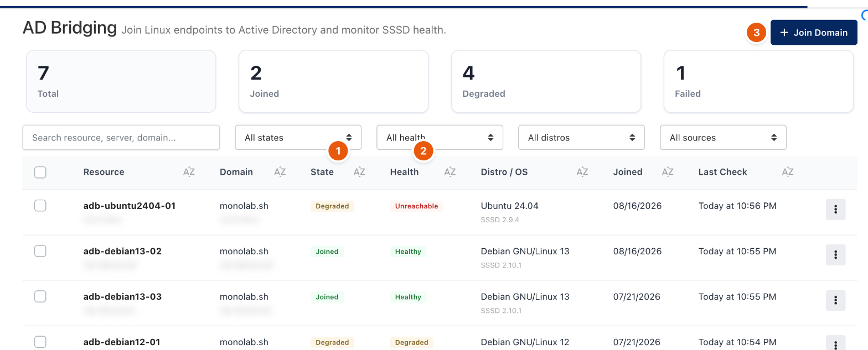Click Healthy badge of adb-debian13-03
The width and height of the screenshot is (868, 350).
click(x=409, y=297)
